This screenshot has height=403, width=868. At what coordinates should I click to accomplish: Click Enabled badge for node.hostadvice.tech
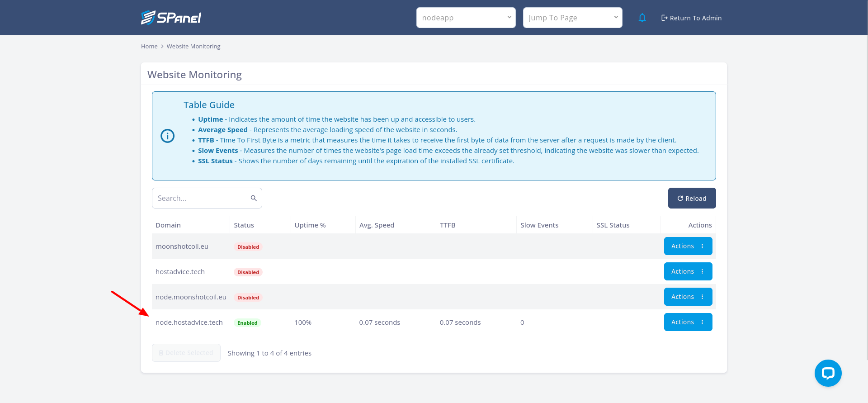click(x=247, y=323)
